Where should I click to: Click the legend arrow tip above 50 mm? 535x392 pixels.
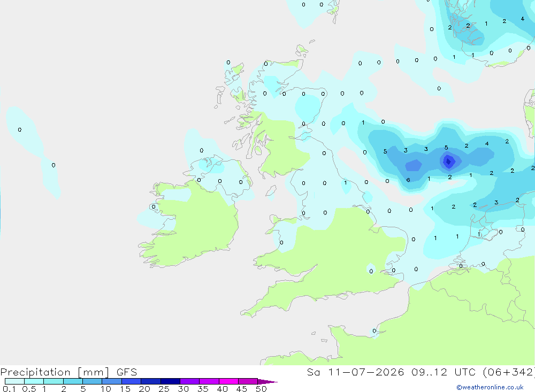click(267, 382)
